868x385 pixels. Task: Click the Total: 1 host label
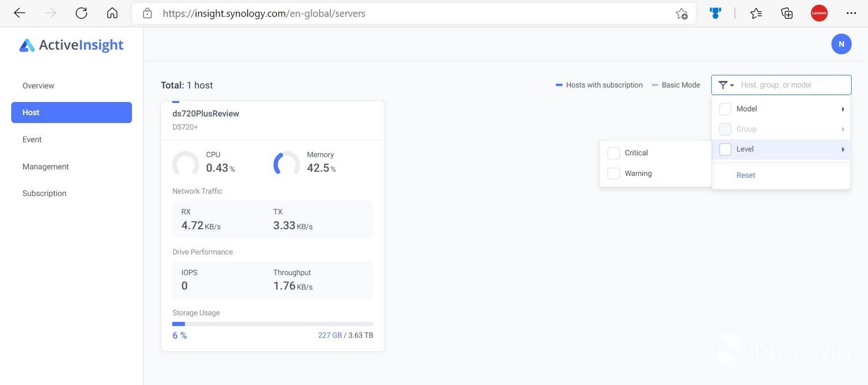[x=187, y=85]
